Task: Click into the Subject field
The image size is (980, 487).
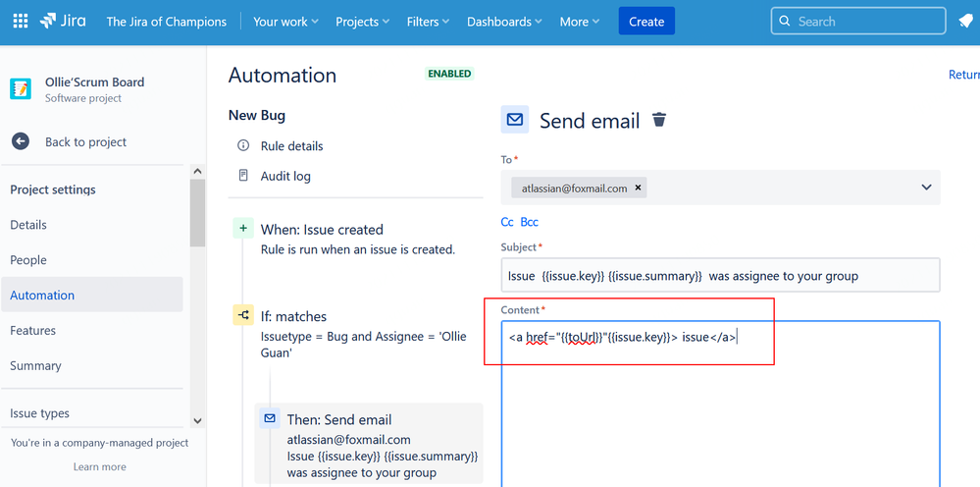Action: click(x=720, y=275)
